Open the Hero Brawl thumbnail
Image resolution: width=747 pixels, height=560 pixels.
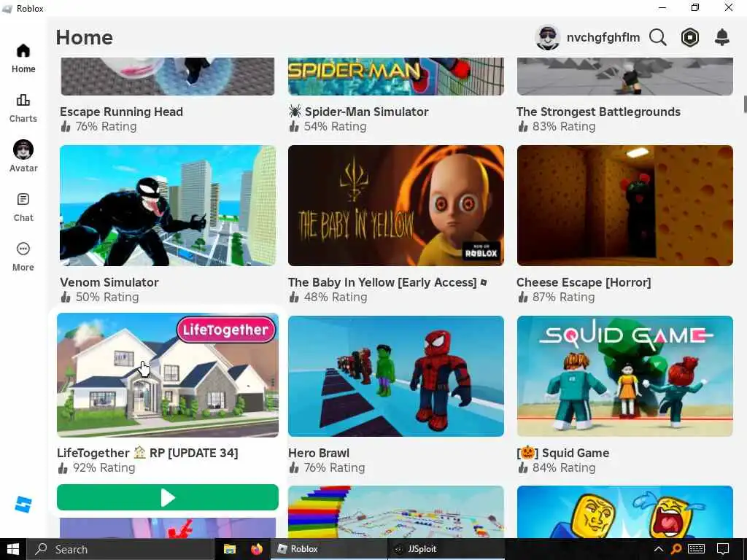[396, 376]
